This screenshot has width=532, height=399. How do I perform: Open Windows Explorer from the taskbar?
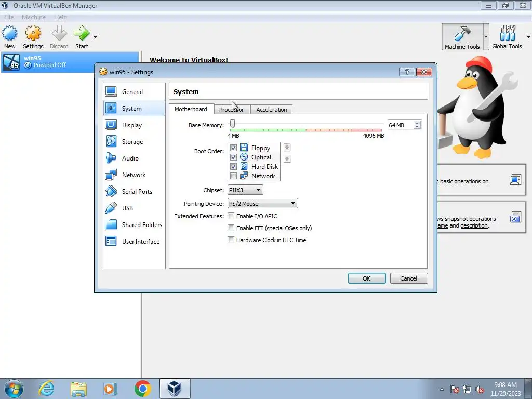point(78,389)
